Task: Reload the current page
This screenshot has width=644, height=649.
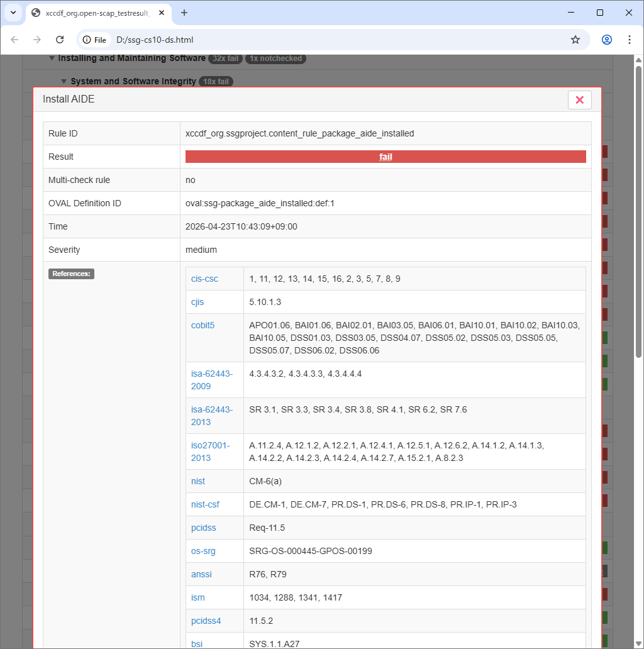Action: [60, 40]
